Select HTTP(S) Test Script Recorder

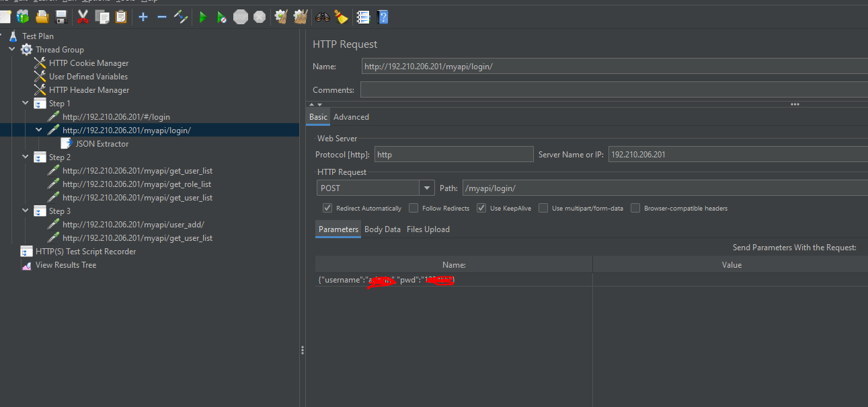[x=85, y=252]
